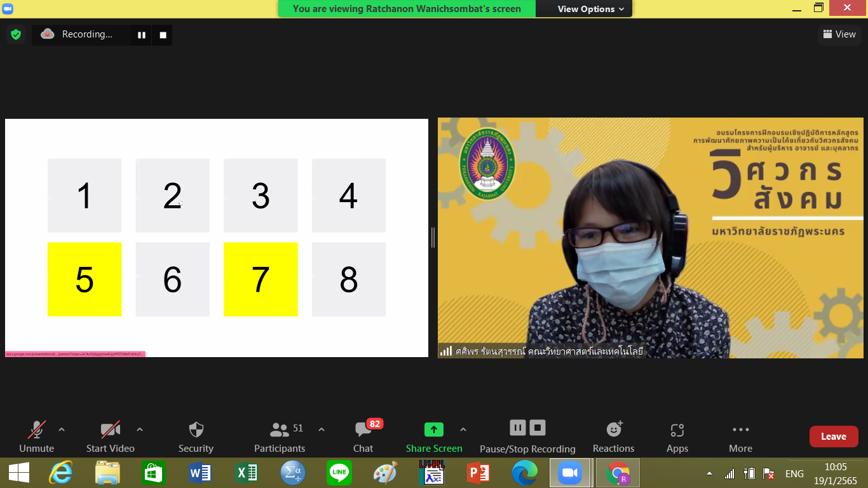
Task: Click the green Share Screen icon
Action: [x=434, y=430]
